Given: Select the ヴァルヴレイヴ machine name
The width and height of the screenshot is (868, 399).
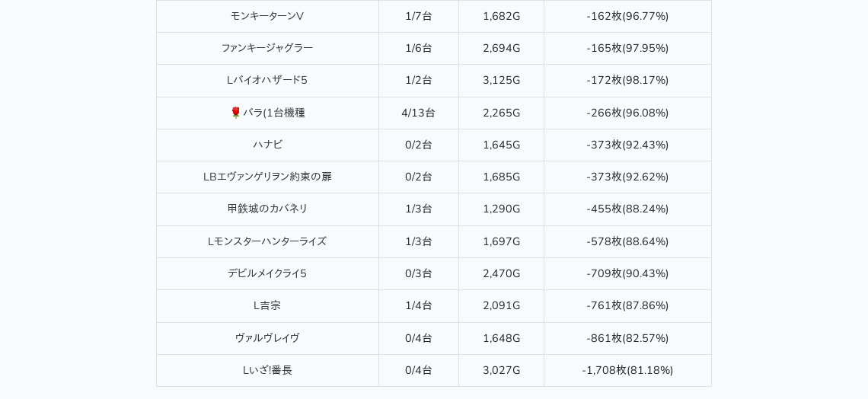Looking at the screenshot, I should click(267, 338).
